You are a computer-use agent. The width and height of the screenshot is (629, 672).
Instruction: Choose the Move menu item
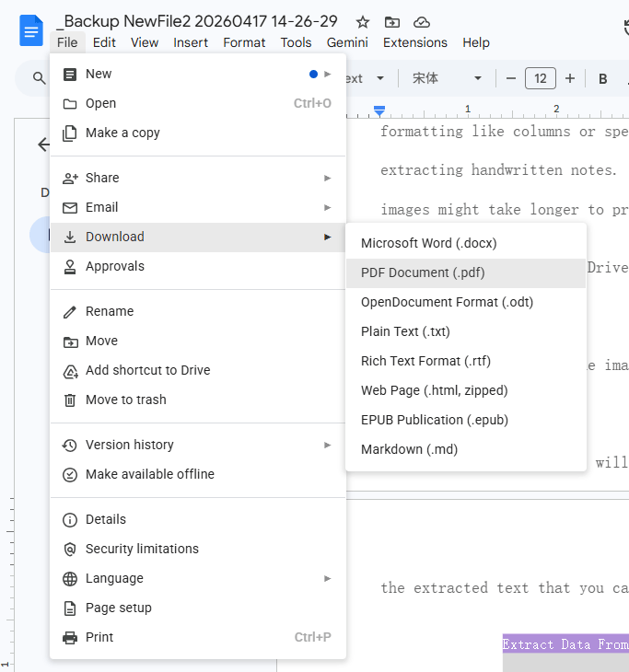[198, 342]
